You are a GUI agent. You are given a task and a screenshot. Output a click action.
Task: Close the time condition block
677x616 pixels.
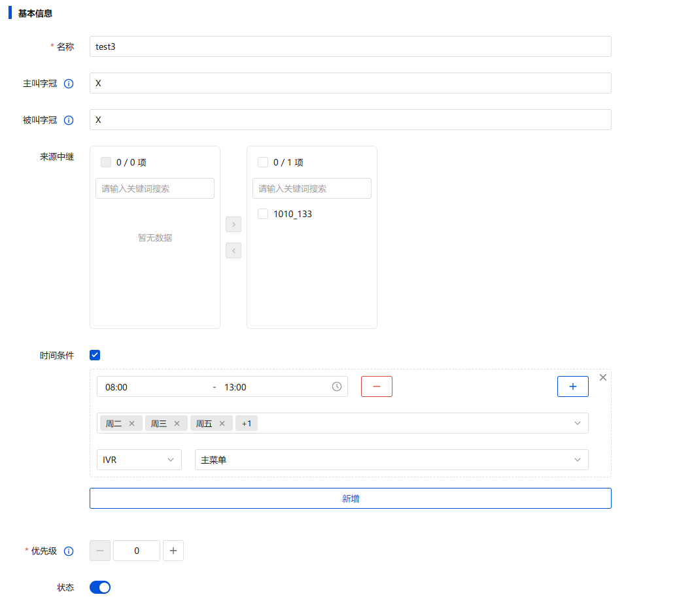coord(603,377)
